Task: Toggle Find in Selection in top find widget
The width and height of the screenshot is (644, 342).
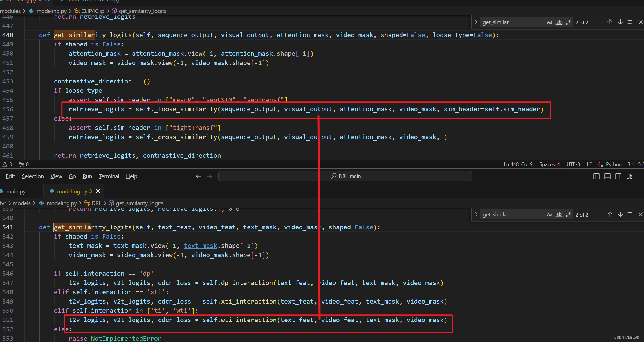Action: coord(630,22)
